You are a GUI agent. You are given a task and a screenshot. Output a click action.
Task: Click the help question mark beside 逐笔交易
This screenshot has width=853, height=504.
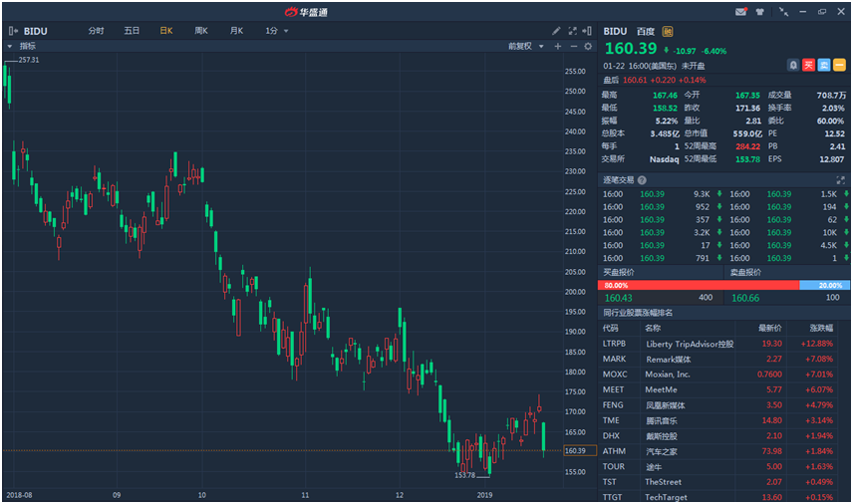[642, 179]
